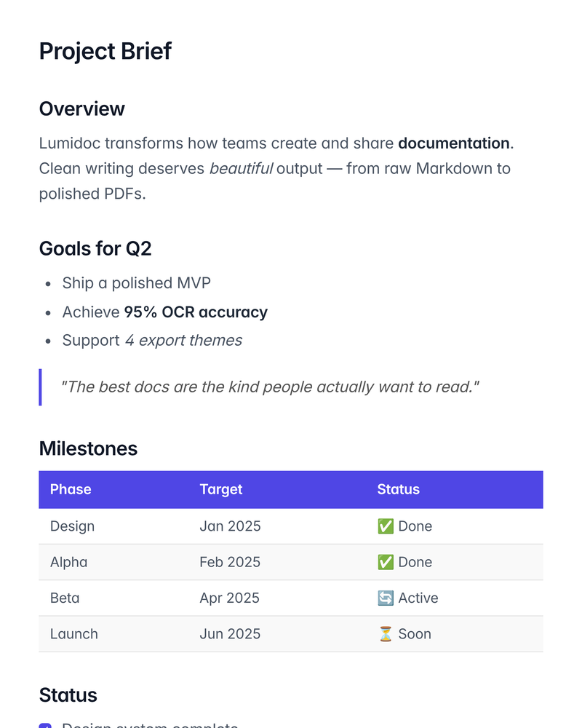The height and width of the screenshot is (728, 582).
Task: Click the italic word beautiful
Action: (241, 169)
